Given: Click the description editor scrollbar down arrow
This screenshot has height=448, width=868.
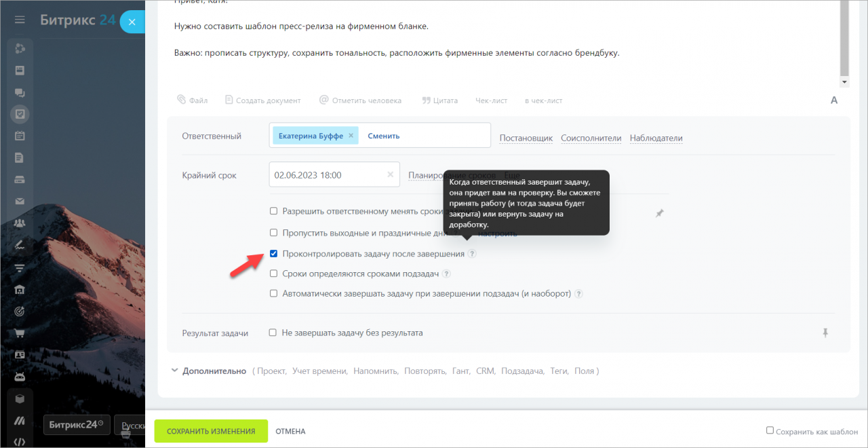Looking at the screenshot, I should (844, 82).
